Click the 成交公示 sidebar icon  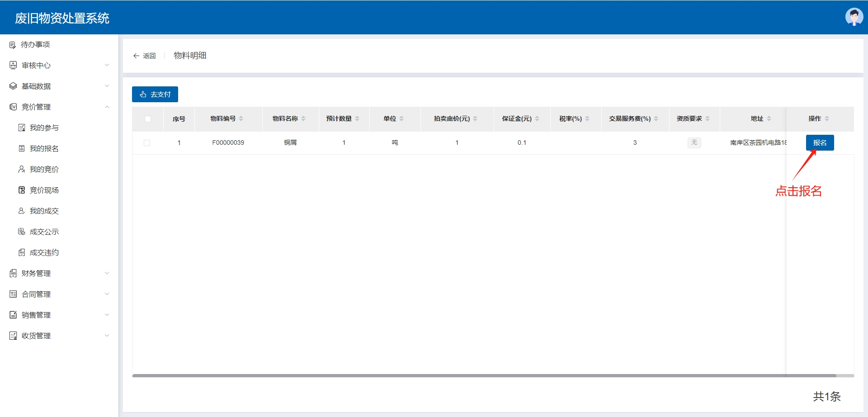point(21,232)
